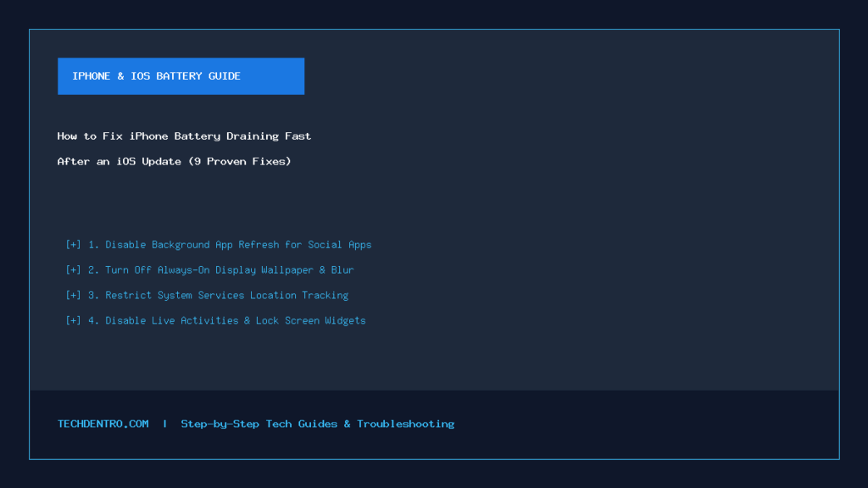Click the vertical separator after TECHDENTRO.COM
The height and width of the screenshot is (488, 868).
pyautogui.click(x=165, y=424)
